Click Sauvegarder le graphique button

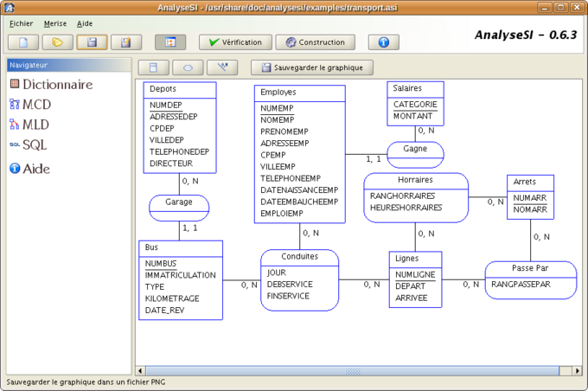pyautogui.click(x=311, y=67)
